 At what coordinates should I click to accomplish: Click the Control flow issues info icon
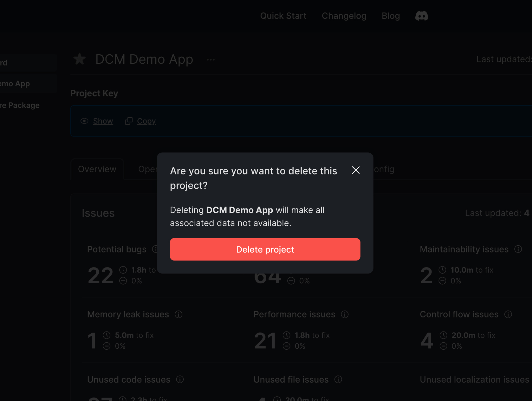coord(508,314)
